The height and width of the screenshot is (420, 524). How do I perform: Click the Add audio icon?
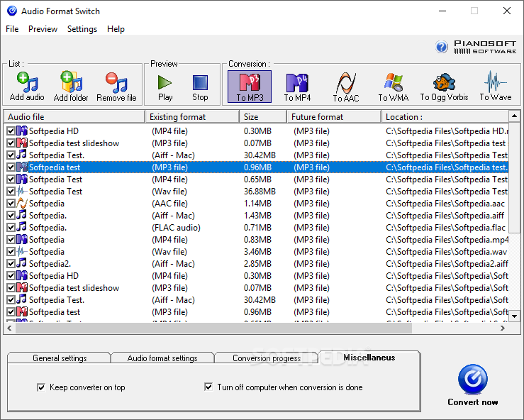pyautogui.click(x=27, y=82)
